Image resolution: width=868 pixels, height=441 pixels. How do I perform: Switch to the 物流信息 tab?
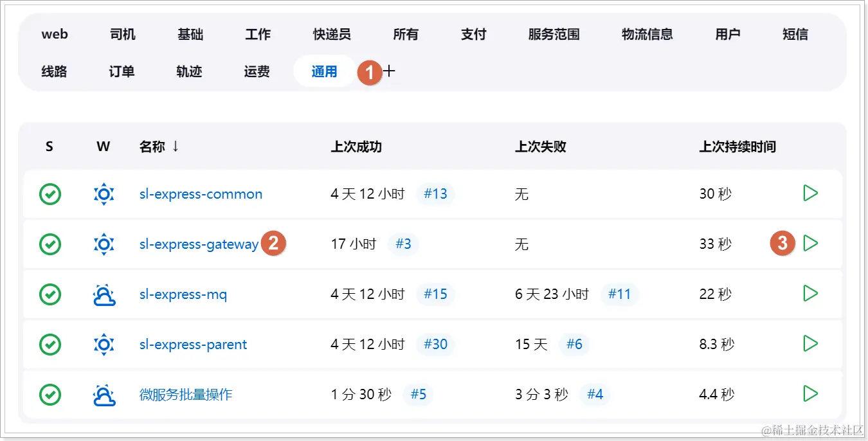pyautogui.click(x=647, y=34)
